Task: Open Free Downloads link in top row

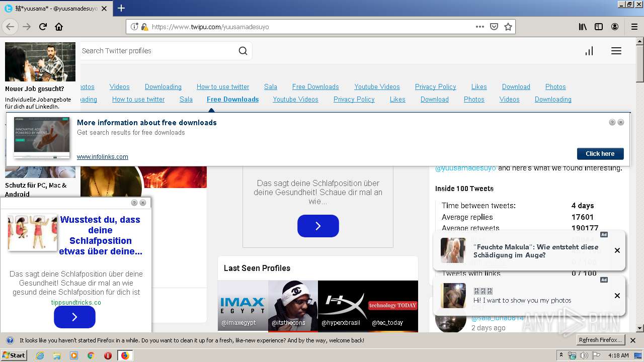Action: pyautogui.click(x=315, y=86)
